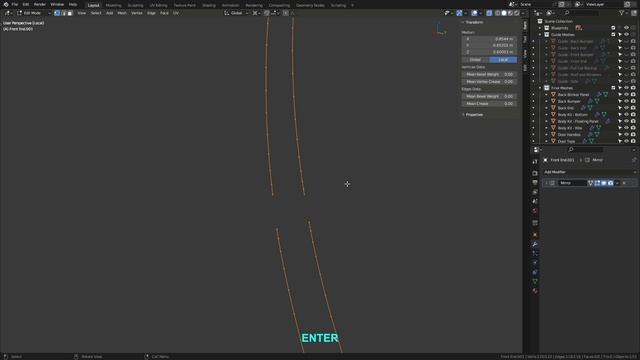Image resolution: width=640 pixels, height=360 pixels.
Task: Toggle proportional editing
Action: (286, 13)
